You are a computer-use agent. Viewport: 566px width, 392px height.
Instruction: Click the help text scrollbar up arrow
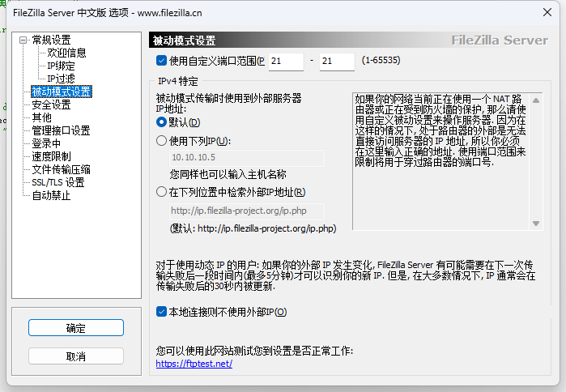pos(536,100)
